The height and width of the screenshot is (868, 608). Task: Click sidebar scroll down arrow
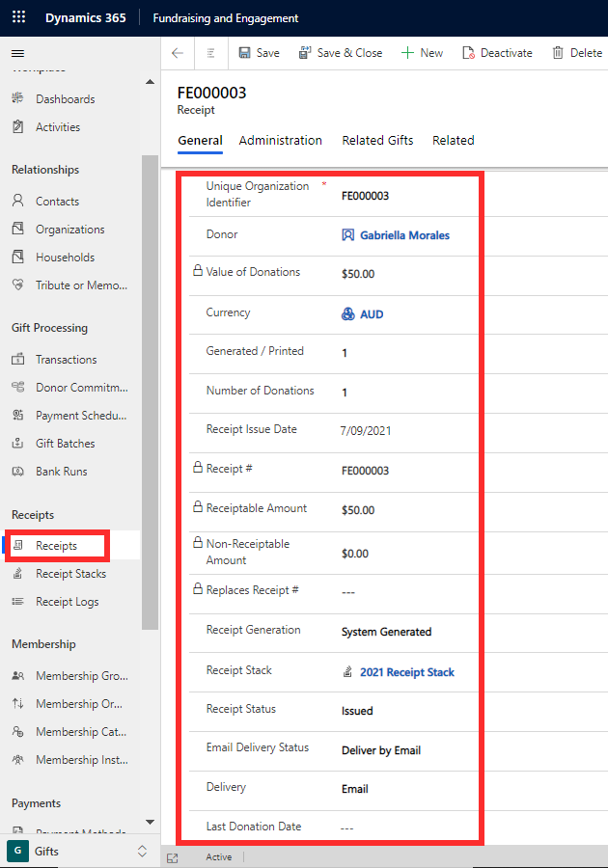pyautogui.click(x=150, y=822)
